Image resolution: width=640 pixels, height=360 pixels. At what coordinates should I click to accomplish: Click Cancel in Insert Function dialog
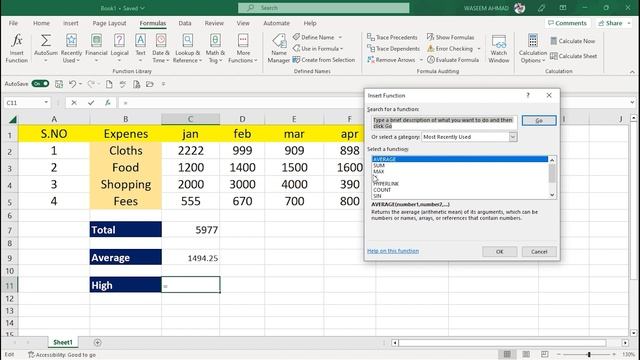pyautogui.click(x=539, y=251)
